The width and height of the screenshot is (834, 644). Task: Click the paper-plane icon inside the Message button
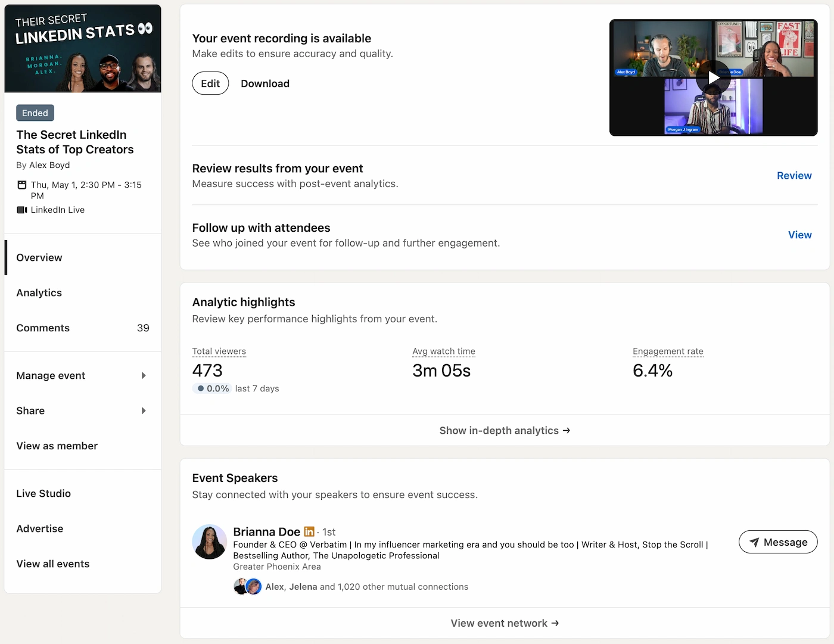(x=755, y=542)
